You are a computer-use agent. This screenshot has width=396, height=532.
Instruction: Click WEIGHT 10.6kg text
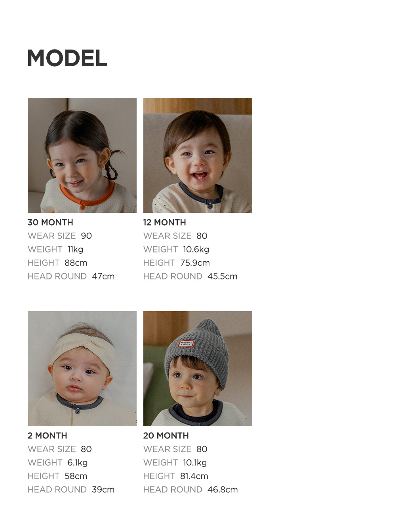click(x=176, y=249)
